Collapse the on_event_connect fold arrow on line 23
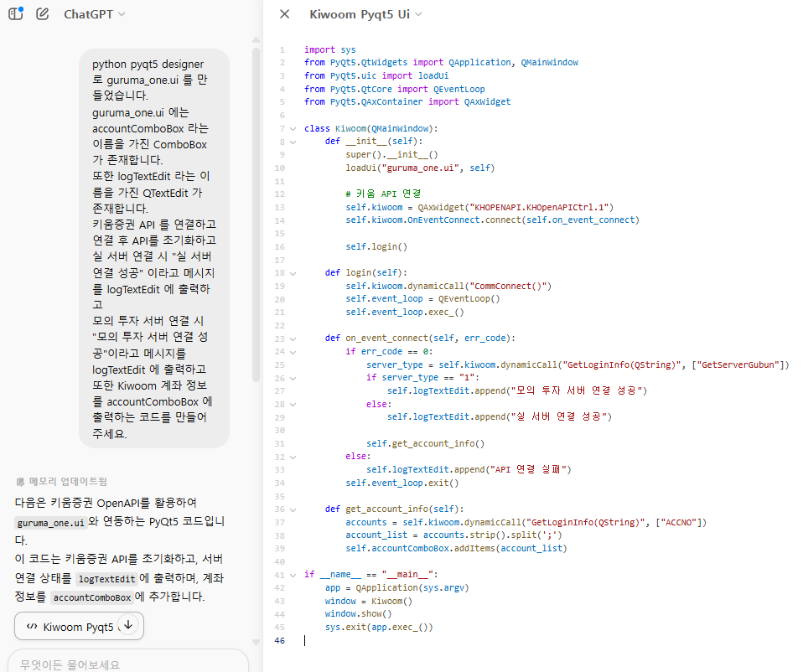803x672 pixels. point(293,339)
